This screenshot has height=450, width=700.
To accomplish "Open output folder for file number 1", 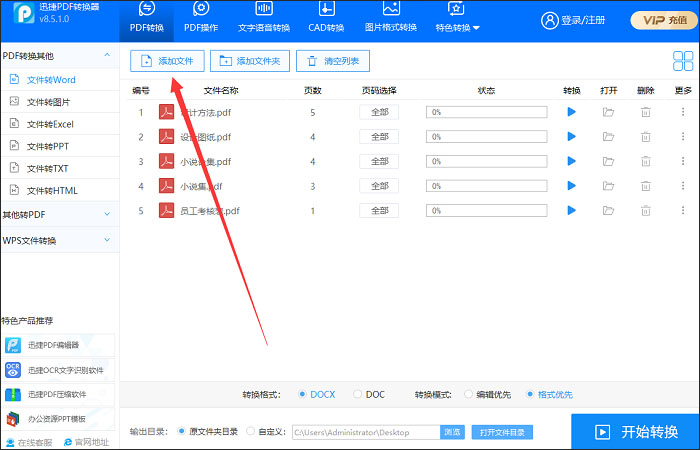I will [x=608, y=112].
